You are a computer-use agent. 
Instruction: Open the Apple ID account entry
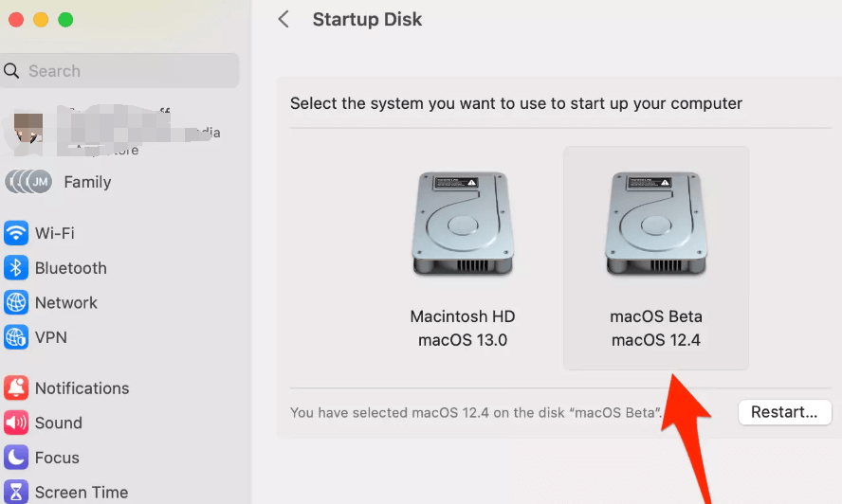(114, 133)
